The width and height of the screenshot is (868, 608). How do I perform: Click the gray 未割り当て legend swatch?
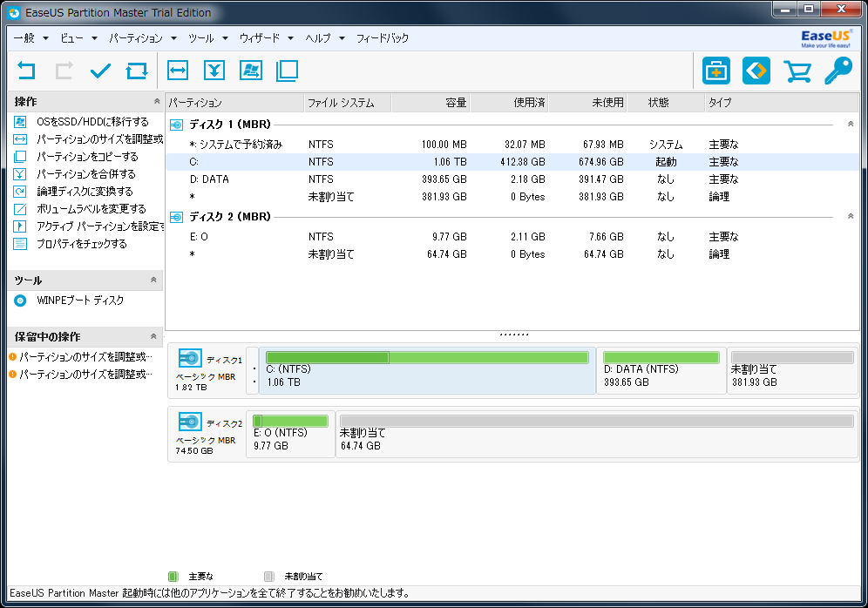pos(269,577)
